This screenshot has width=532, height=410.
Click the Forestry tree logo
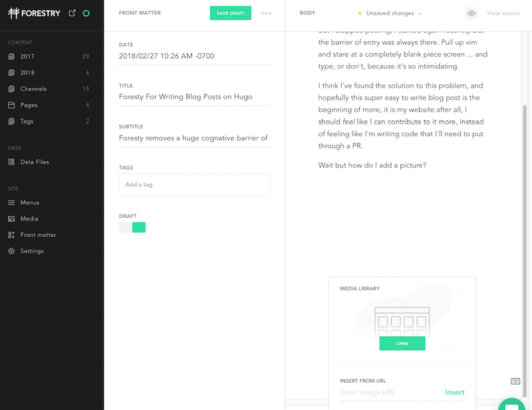[13, 13]
